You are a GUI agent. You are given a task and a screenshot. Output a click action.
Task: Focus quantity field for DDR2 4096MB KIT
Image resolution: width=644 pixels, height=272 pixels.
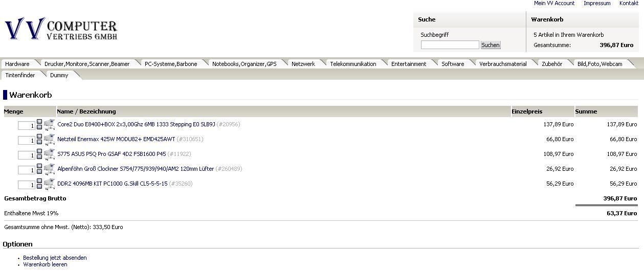(27, 185)
